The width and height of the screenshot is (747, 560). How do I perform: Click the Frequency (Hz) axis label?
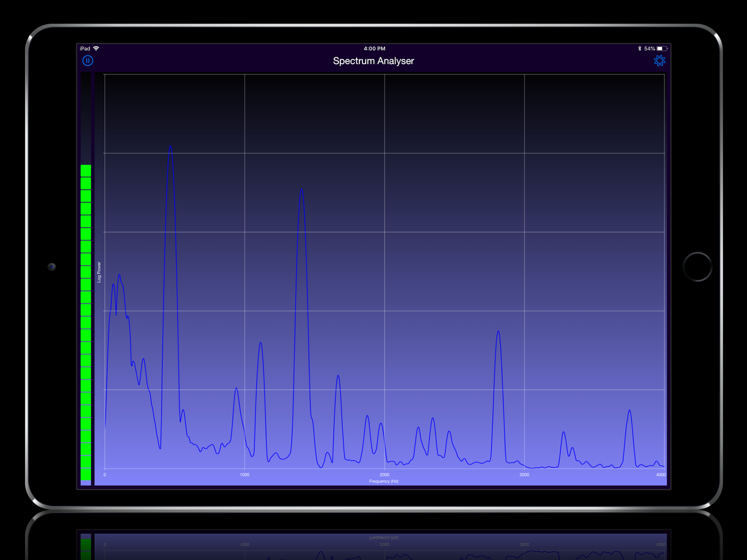(x=384, y=481)
